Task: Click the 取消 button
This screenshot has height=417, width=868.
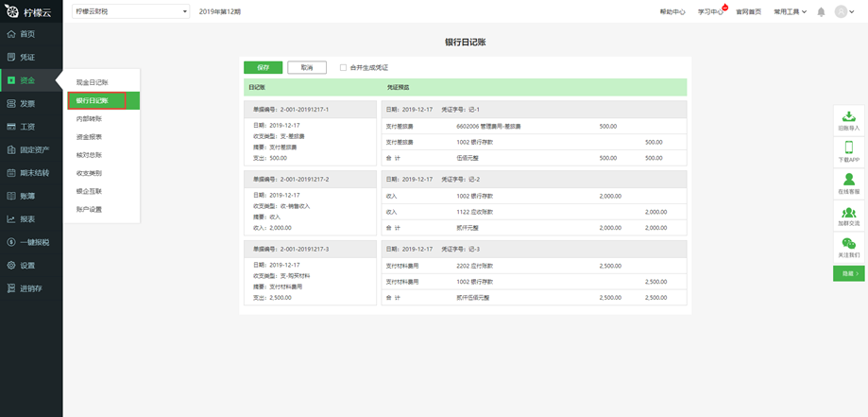Action: click(x=307, y=67)
